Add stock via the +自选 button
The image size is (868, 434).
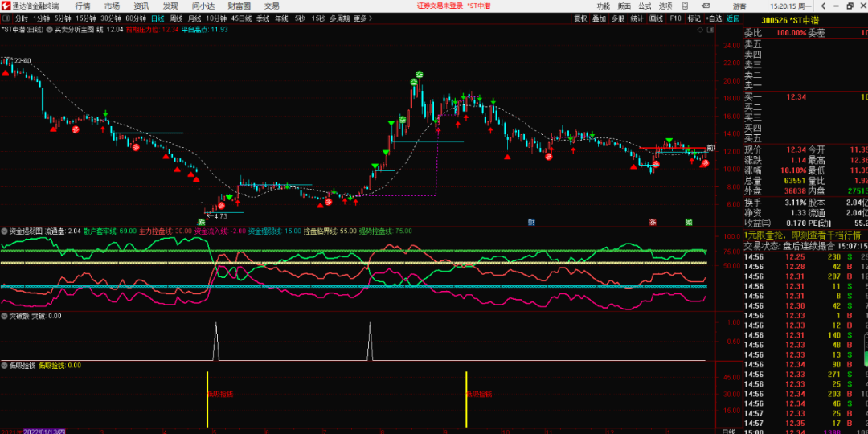click(714, 18)
